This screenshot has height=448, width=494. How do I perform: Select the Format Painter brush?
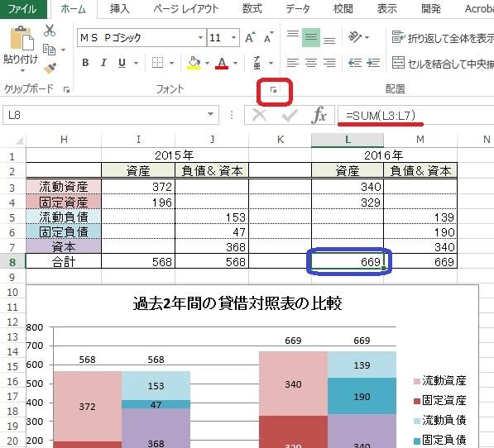coord(50,68)
